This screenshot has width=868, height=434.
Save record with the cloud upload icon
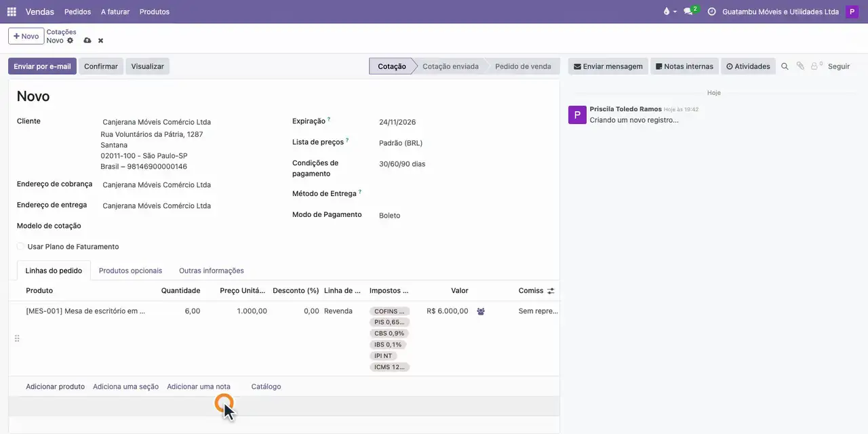[x=87, y=41]
